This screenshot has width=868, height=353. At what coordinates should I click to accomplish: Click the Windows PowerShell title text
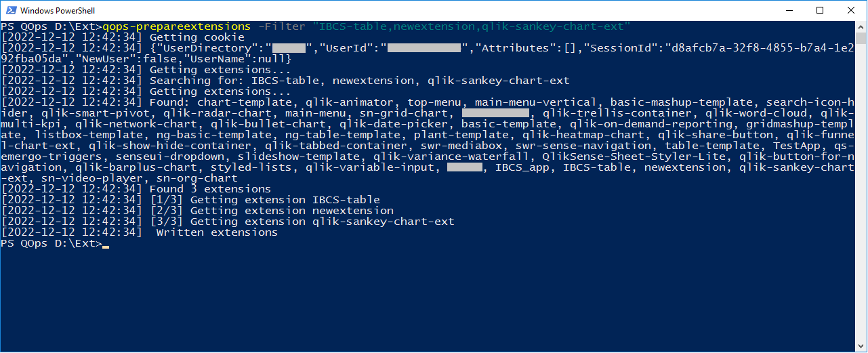point(58,11)
